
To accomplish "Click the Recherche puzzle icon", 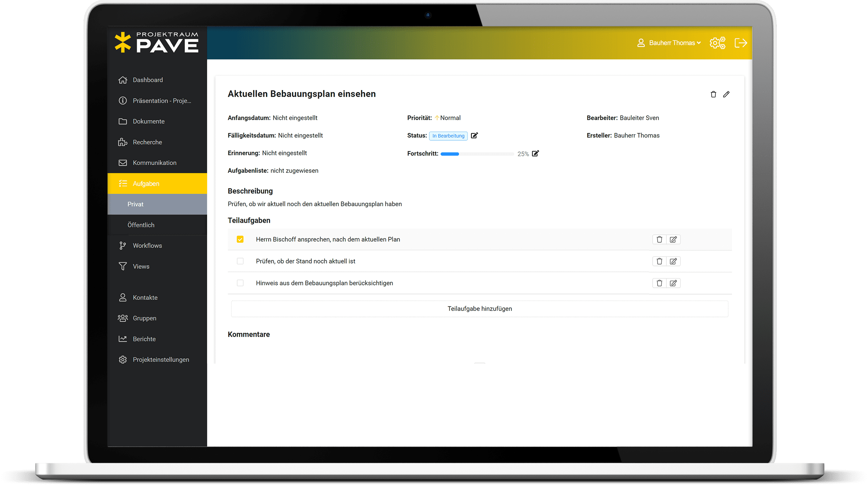I will tap(123, 142).
